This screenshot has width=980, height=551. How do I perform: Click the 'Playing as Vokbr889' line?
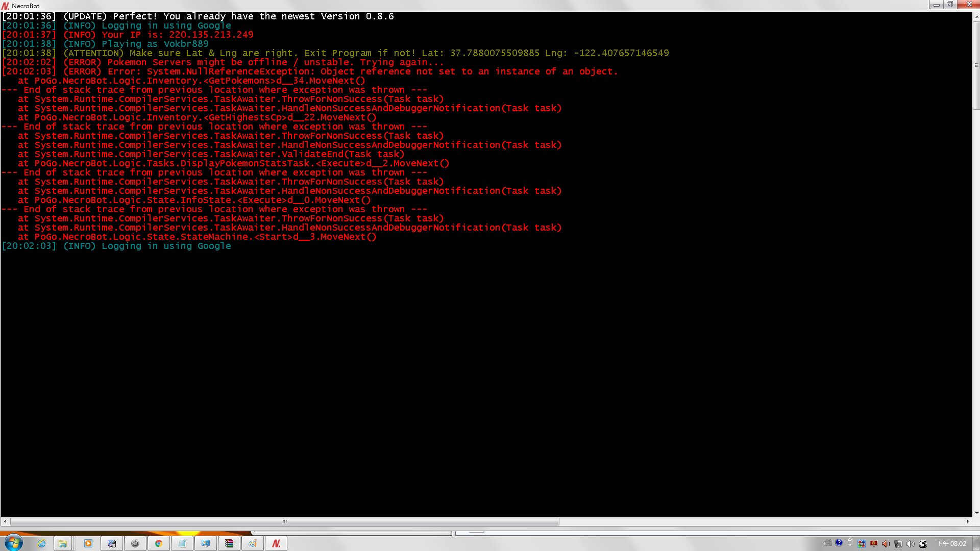[105, 44]
